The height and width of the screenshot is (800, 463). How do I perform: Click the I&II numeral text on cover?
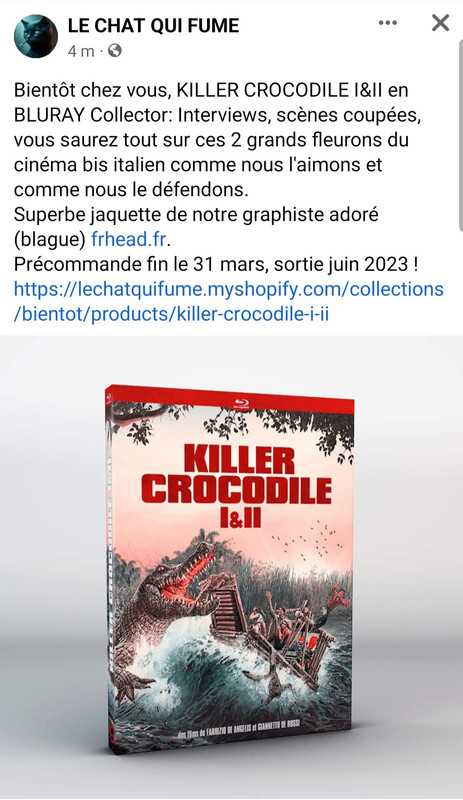(x=239, y=517)
